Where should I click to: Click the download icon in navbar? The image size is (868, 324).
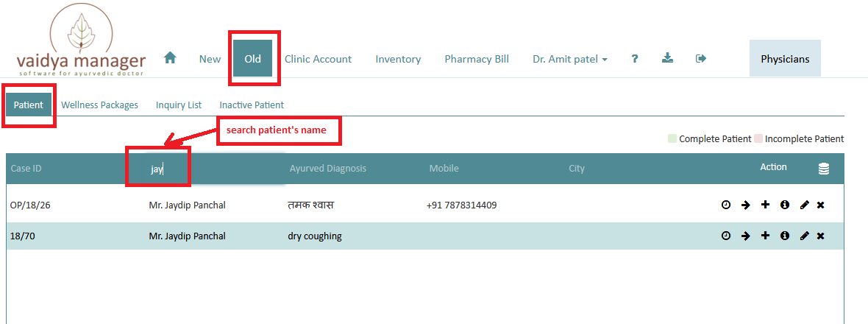tap(668, 58)
